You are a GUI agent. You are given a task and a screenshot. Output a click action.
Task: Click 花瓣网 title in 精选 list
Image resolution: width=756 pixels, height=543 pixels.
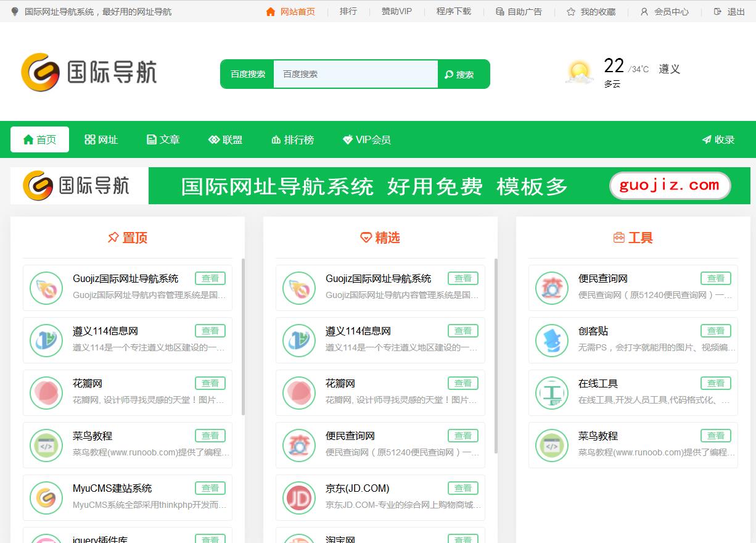point(340,383)
